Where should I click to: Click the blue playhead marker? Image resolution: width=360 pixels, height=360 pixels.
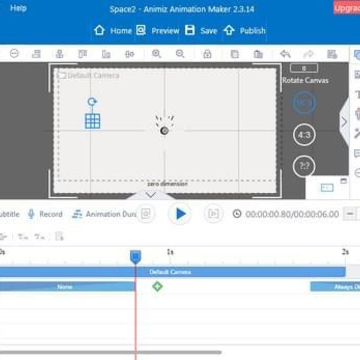click(135, 257)
